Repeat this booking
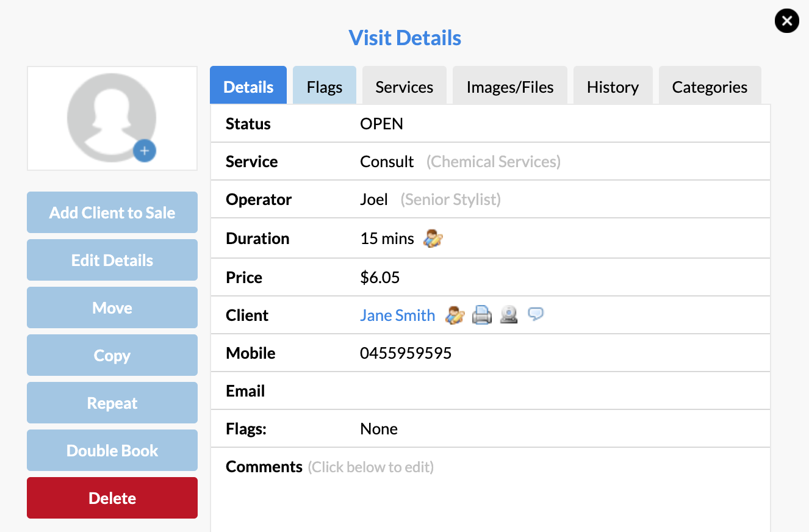Screen dimensions: 809x532 pos(112,403)
